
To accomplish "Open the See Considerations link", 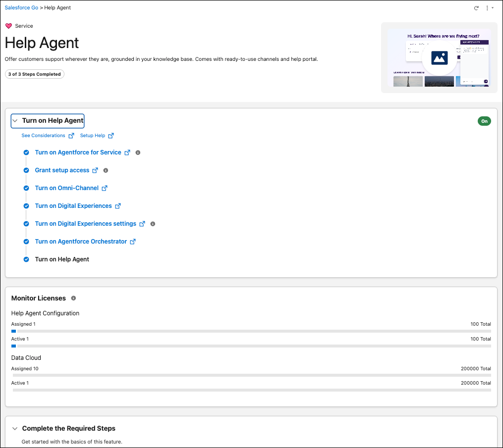I will [43, 136].
